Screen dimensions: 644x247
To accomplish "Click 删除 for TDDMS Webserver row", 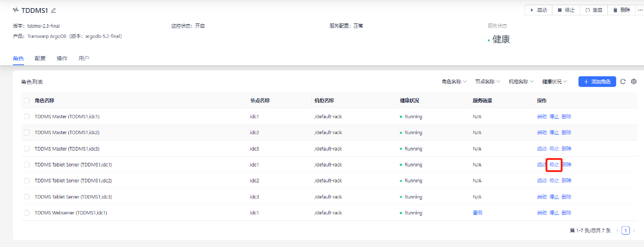I will [567, 213].
